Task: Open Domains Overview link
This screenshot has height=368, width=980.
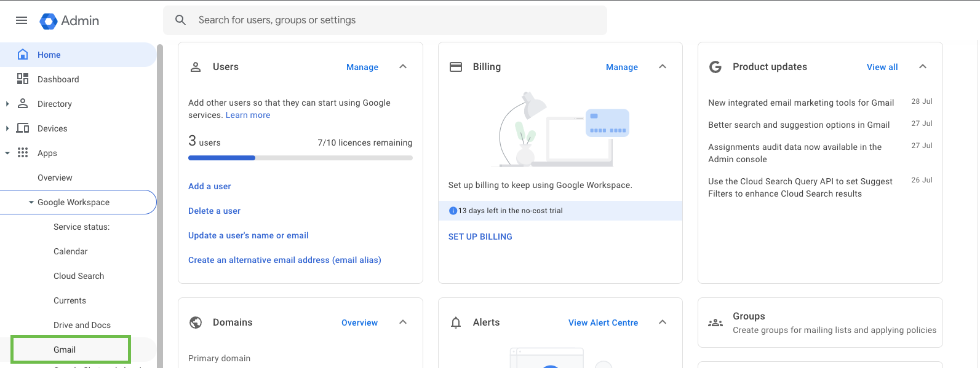Action: [360, 323]
